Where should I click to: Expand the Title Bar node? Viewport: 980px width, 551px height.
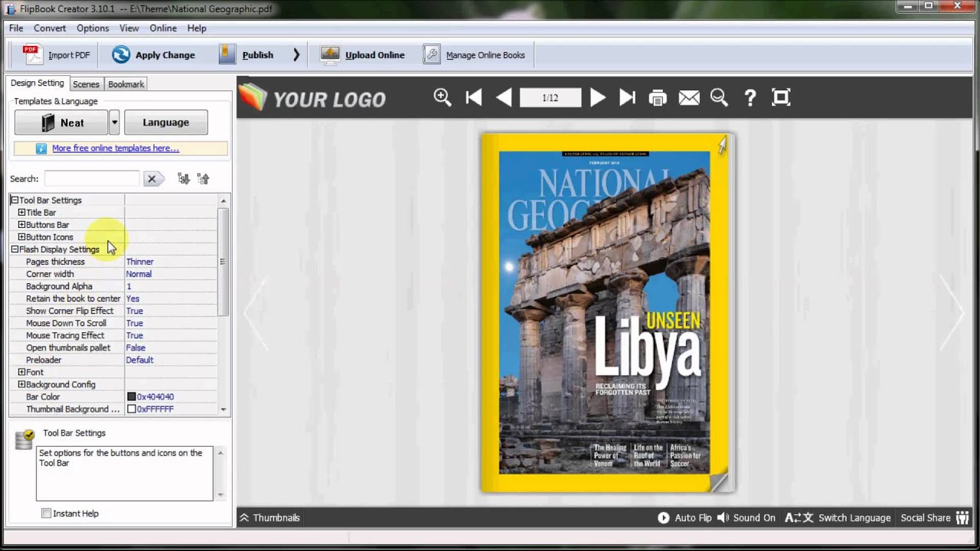[21, 213]
